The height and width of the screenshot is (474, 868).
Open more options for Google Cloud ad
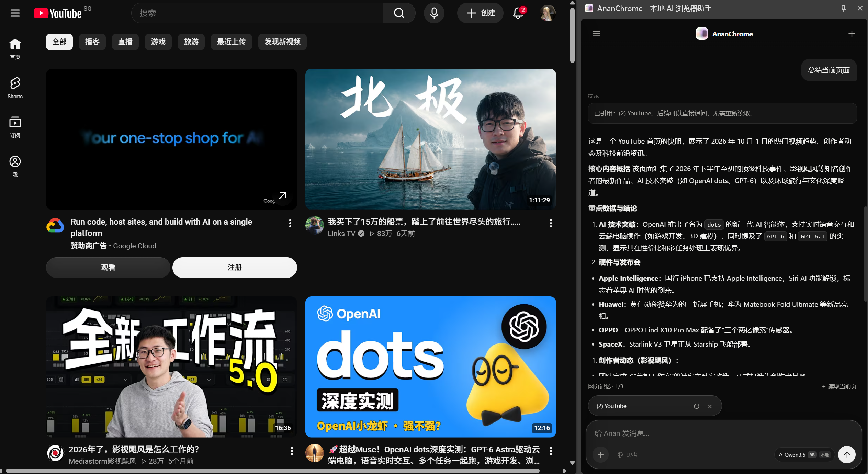coord(290,223)
